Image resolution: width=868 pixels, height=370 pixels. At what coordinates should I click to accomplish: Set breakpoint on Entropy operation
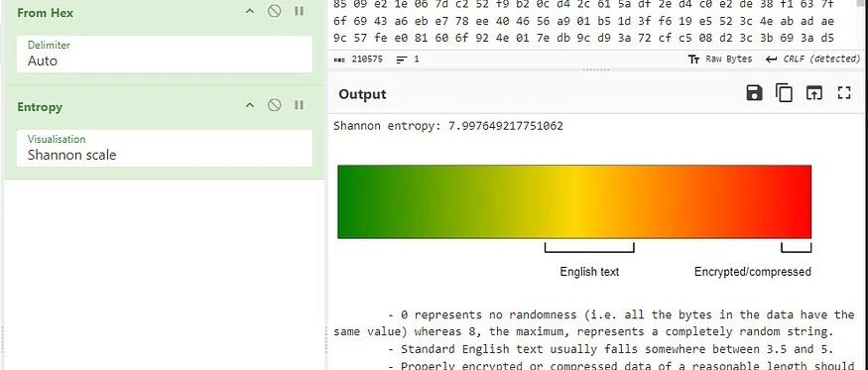(x=299, y=105)
